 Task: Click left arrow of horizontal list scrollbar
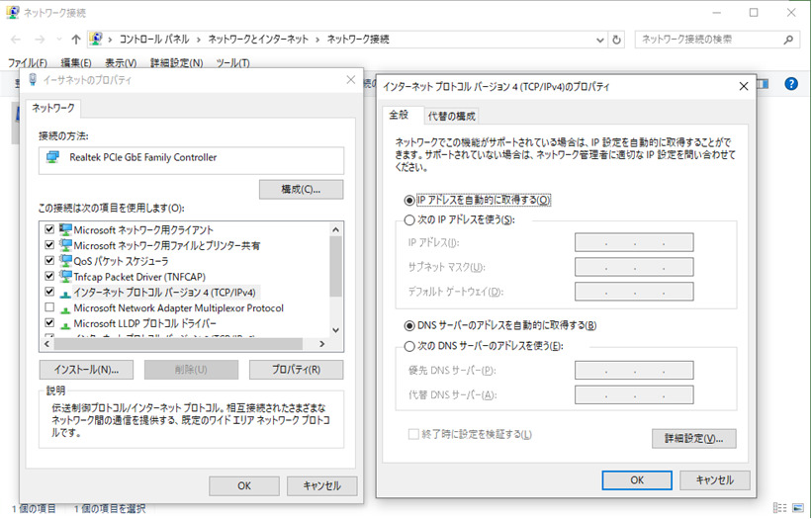tap(47, 344)
